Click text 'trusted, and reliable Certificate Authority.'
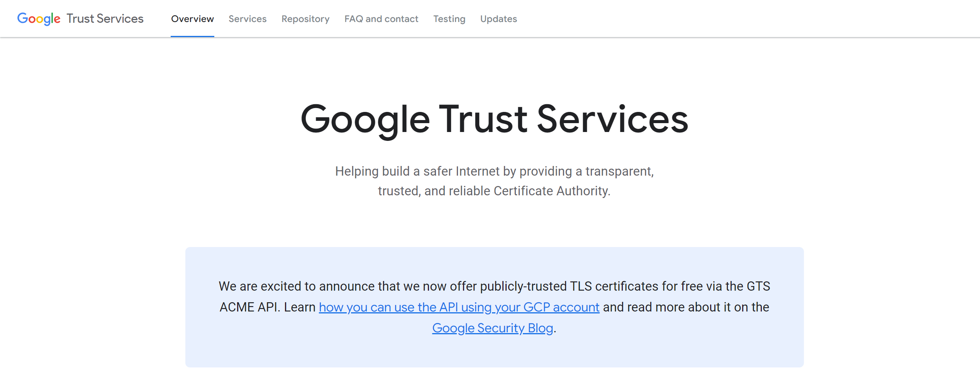This screenshot has width=980, height=391. [494, 191]
